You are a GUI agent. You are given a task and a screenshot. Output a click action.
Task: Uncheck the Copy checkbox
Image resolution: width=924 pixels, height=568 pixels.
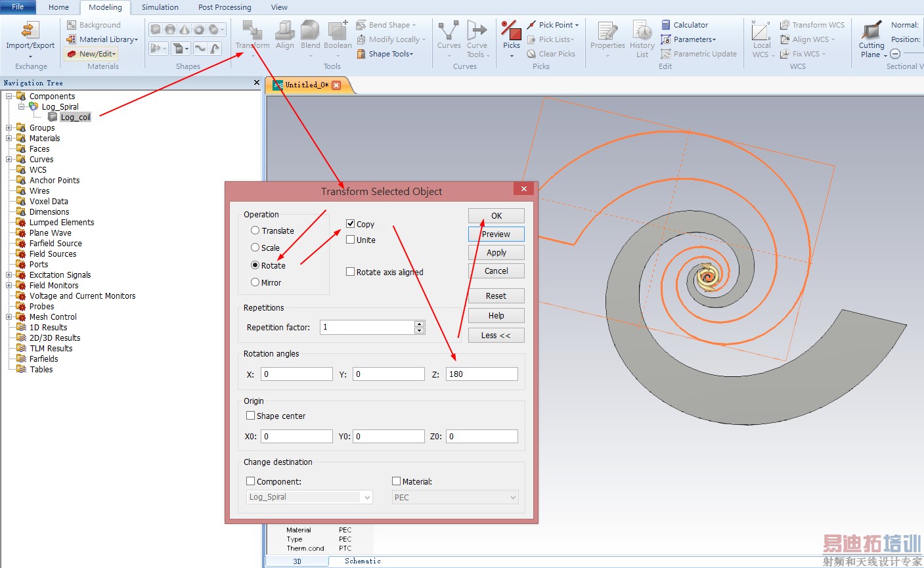351,224
